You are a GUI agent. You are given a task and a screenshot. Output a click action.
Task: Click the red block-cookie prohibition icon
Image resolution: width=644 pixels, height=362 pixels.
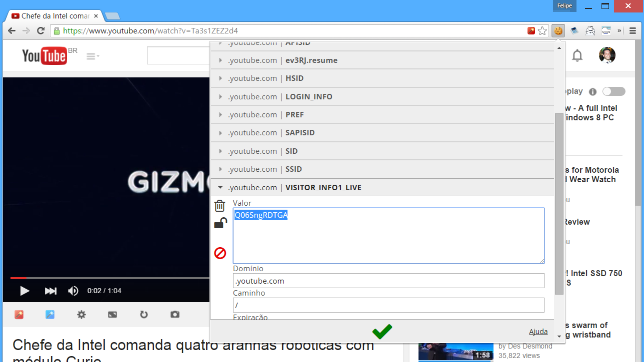coord(220,253)
